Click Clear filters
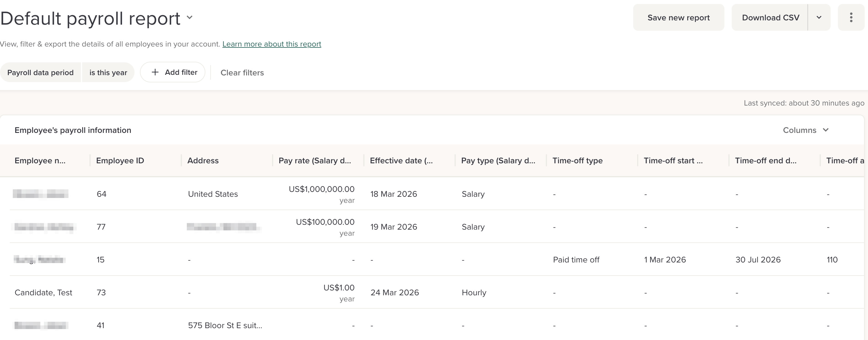Image resolution: width=868 pixels, height=340 pixels. [x=242, y=73]
